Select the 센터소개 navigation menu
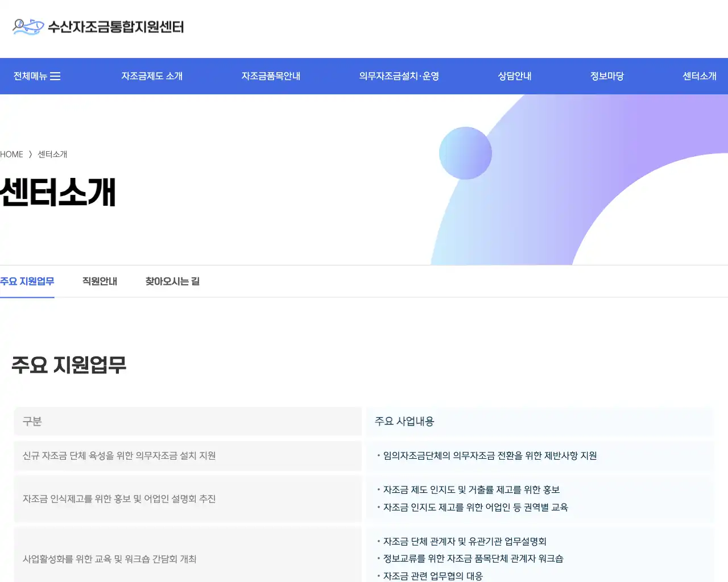The height and width of the screenshot is (582, 728). pyautogui.click(x=700, y=76)
